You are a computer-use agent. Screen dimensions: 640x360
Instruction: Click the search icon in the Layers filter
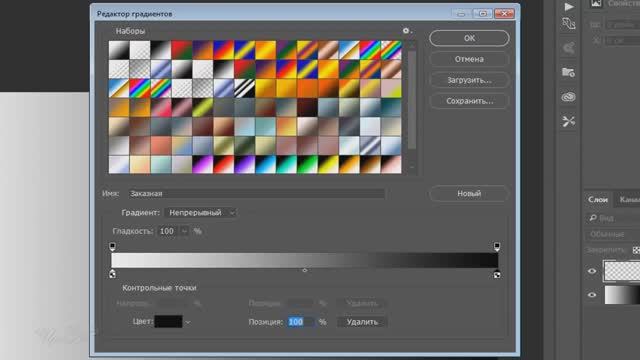coord(593,218)
